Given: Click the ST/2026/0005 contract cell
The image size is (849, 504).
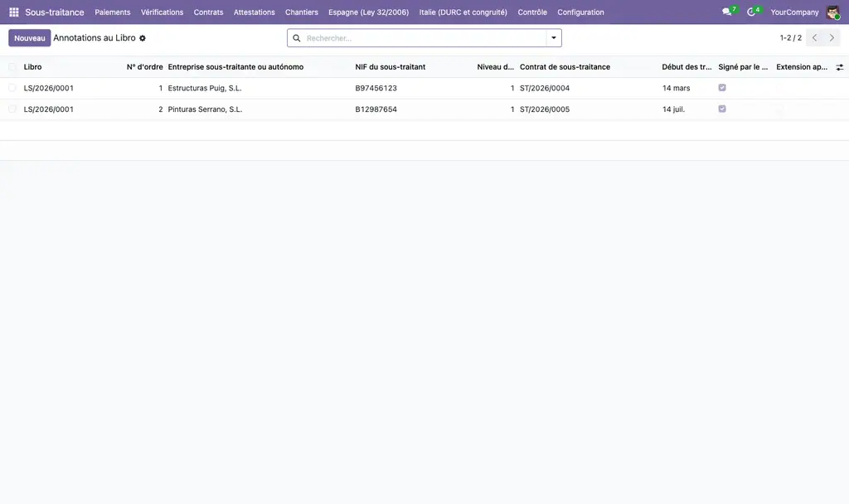Looking at the screenshot, I should tap(545, 109).
